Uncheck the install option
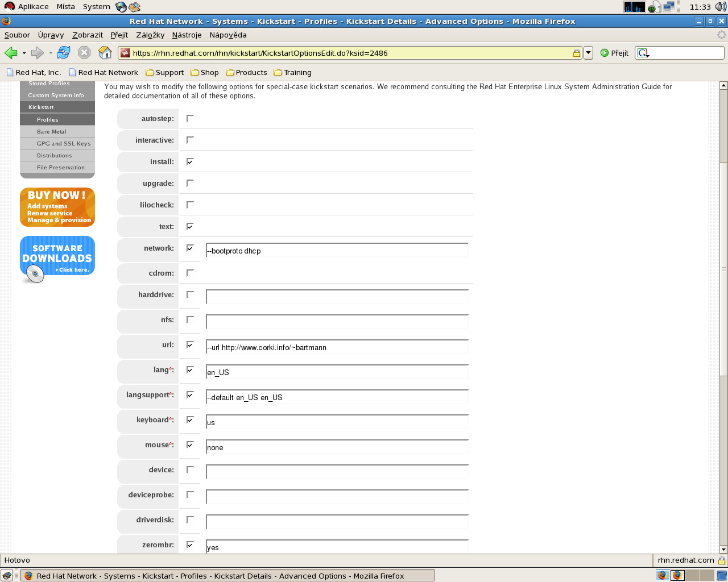The width and height of the screenshot is (728, 582). pyautogui.click(x=190, y=161)
